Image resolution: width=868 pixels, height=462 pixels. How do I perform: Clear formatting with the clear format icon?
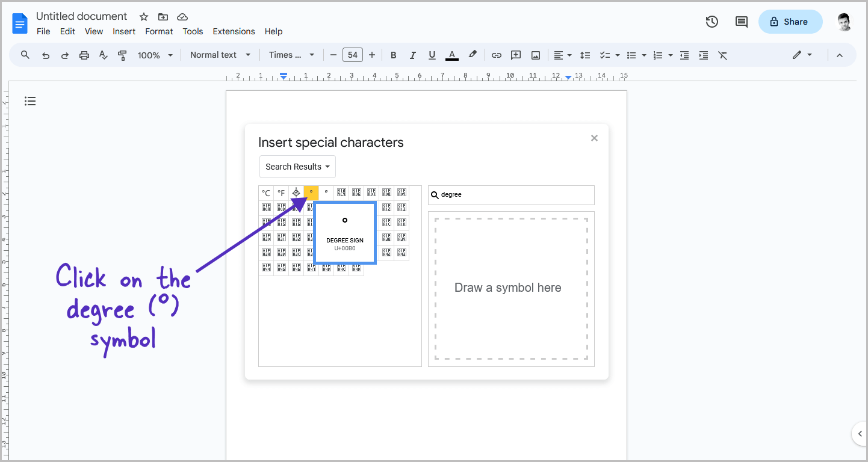coord(722,55)
